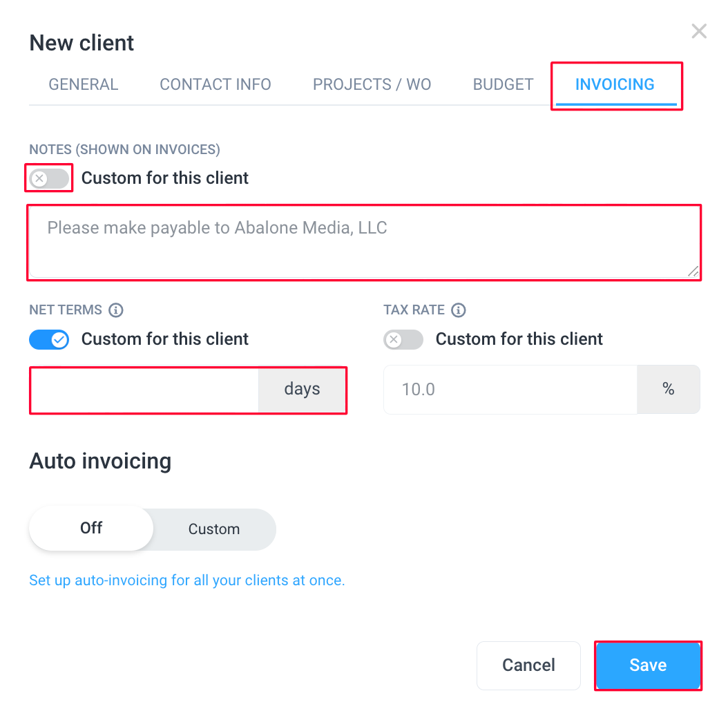Open the Contact Info tab
The height and width of the screenshot is (720, 728).
pos(215,84)
